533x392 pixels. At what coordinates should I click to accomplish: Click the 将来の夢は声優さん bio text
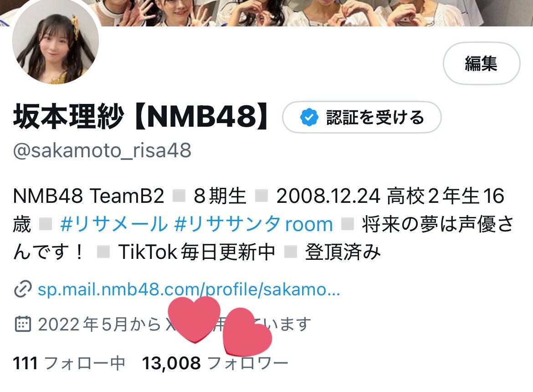click(x=263, y=238)
